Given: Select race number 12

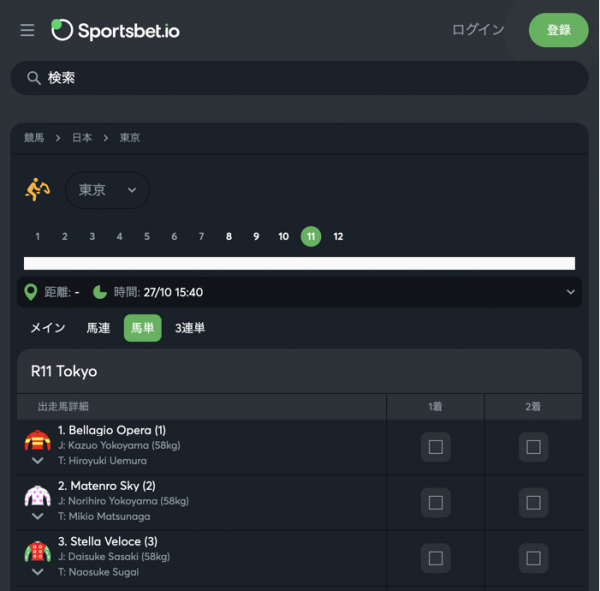Looking at the screenshot, I should click(x=338, y=237).
